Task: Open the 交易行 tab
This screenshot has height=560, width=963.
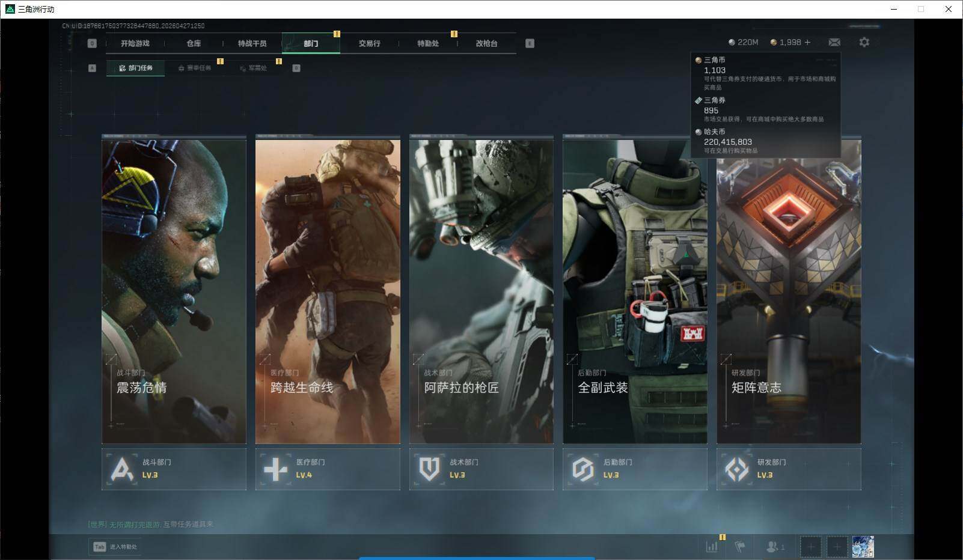Action: point(369,43)
